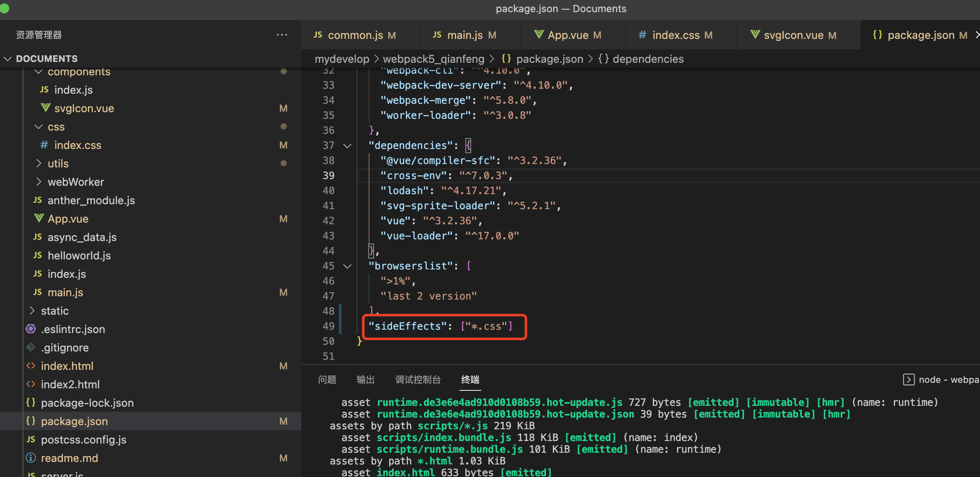Fold the dependencies block at line 37

click(347, 146)
